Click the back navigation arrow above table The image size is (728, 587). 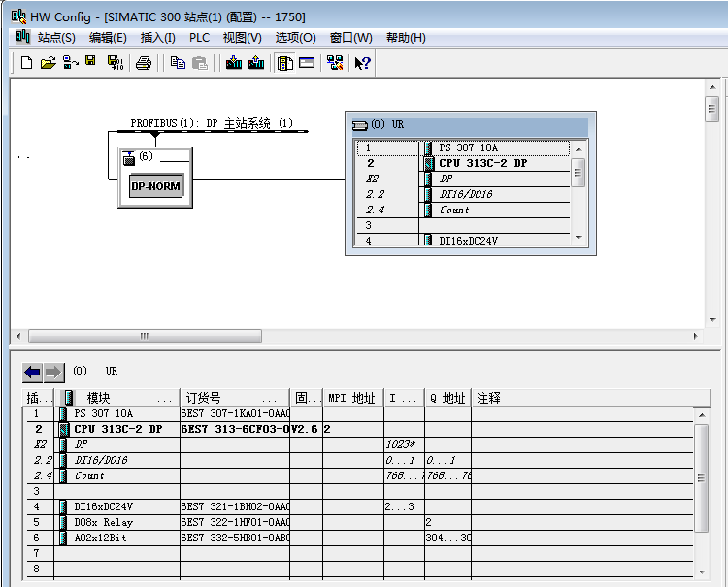pos(32,373)
